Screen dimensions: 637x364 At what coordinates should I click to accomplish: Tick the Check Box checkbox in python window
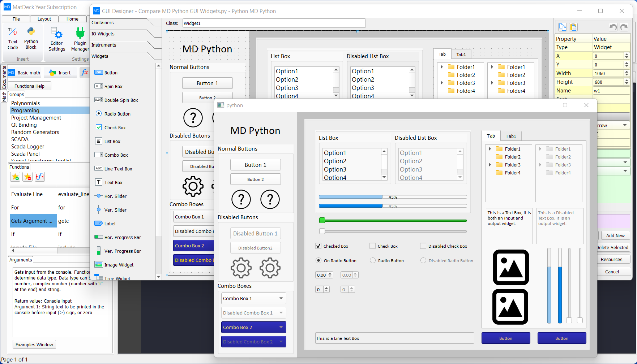click(x=372, y=246)
